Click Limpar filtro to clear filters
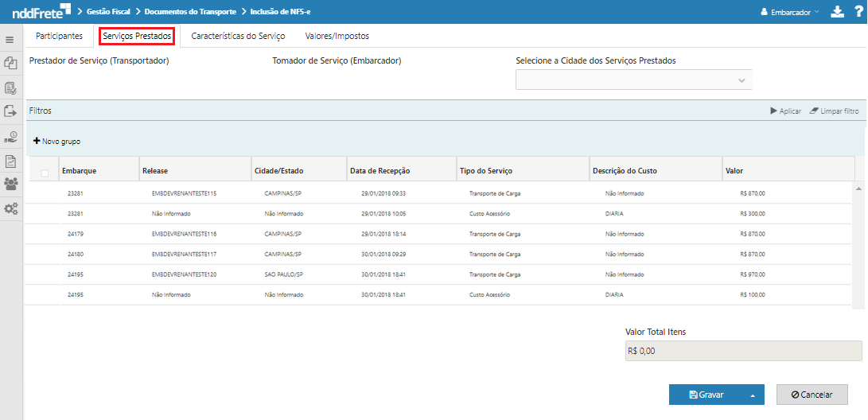The image size is (868, 420). pos(834,111)
